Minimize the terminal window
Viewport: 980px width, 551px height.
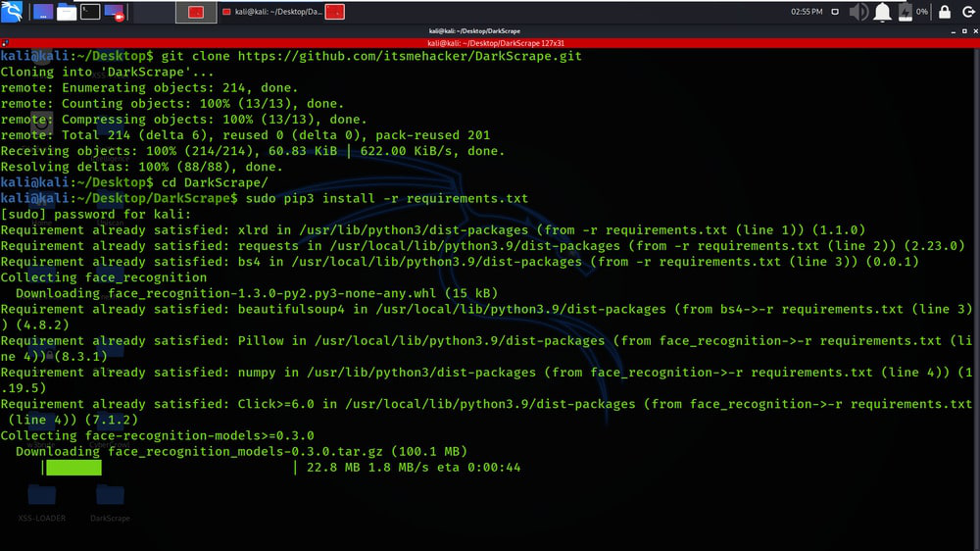[x=954, y=31]
